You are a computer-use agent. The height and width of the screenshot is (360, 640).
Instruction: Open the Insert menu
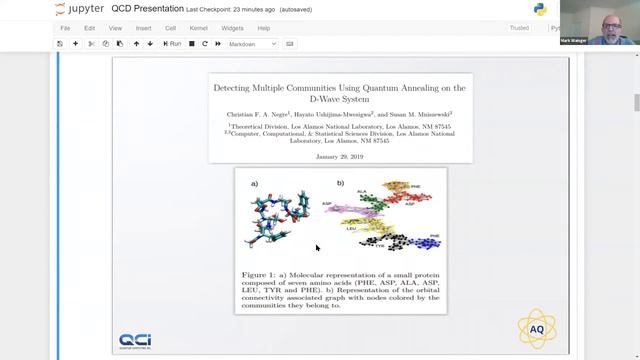pyautogui.click(x=143, y=28)
